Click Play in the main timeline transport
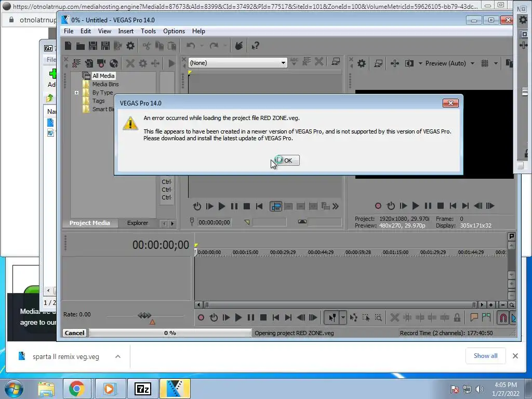 (x=238, y=317)
